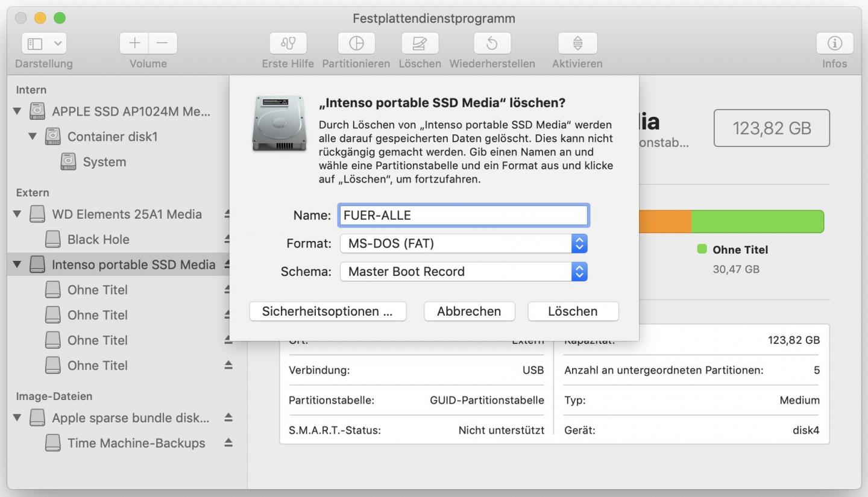Viewport: 868px width, 497px height.
Task: Open the Infos toolbar button
Action: click(834, 44)
